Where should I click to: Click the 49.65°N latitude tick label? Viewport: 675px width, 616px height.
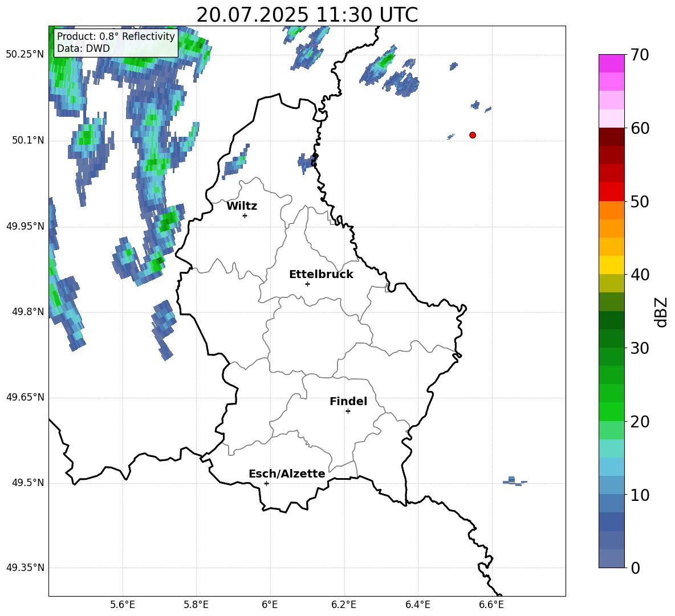(x=25, y=397)
